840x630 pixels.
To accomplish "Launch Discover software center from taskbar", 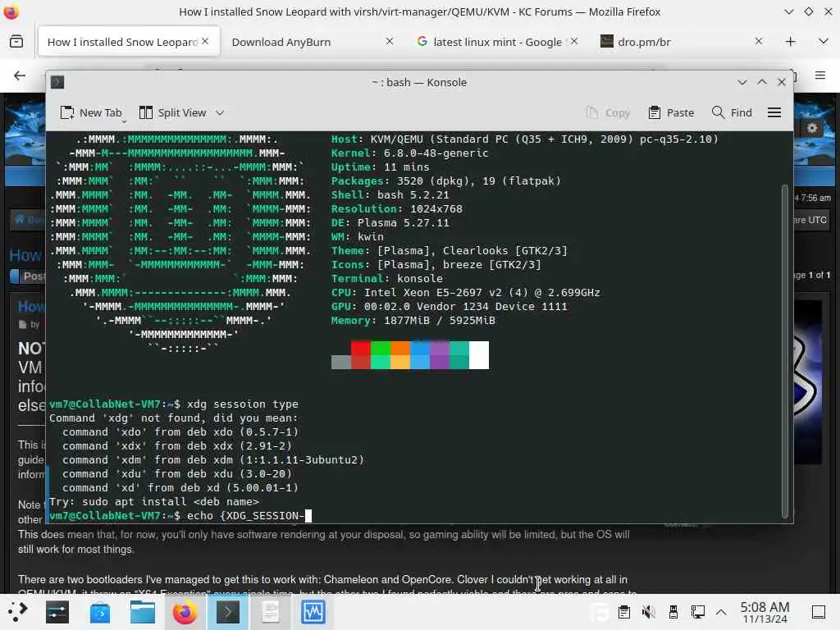I will (99, 612).
